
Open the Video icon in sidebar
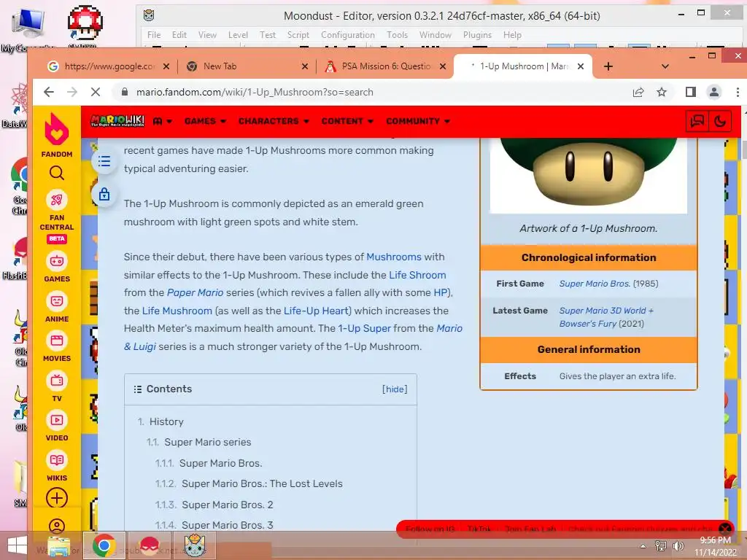tap(57, 420)
